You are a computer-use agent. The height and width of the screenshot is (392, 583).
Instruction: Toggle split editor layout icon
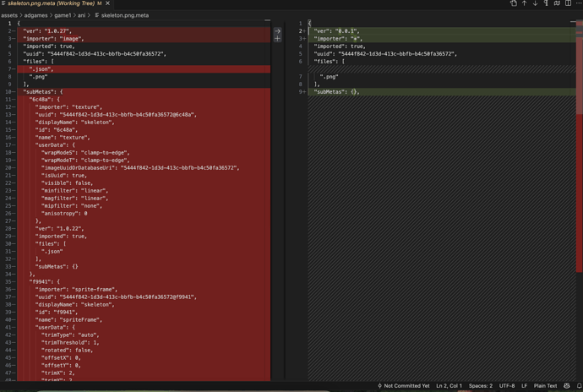point(568,3)
